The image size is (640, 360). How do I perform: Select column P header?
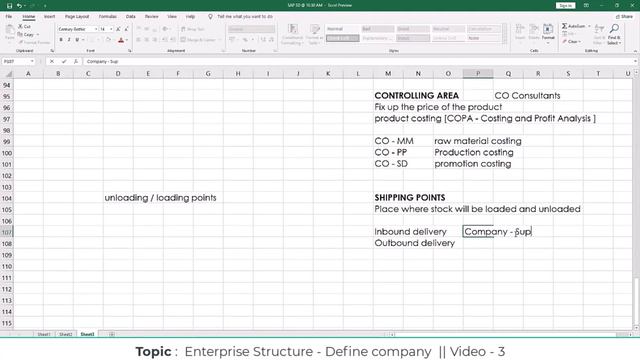[x=478, y=74]
